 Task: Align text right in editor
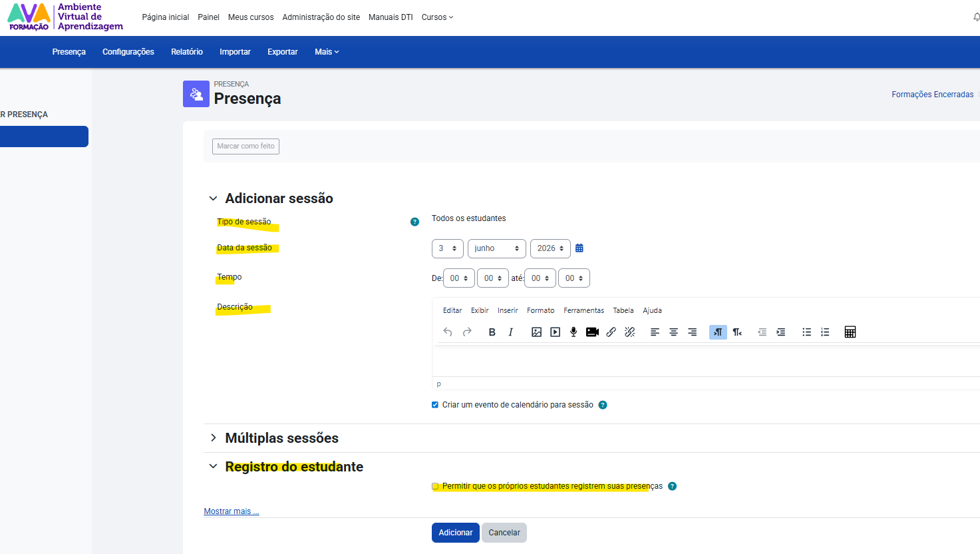click(x=692, y=332)
